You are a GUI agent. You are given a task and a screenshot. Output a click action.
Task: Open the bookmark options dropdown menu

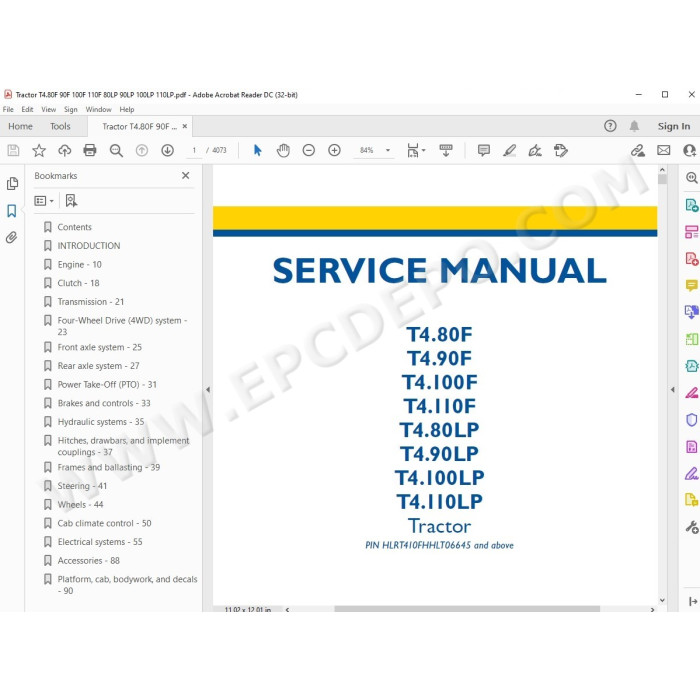pyautogui.click(x=44, y=201)
